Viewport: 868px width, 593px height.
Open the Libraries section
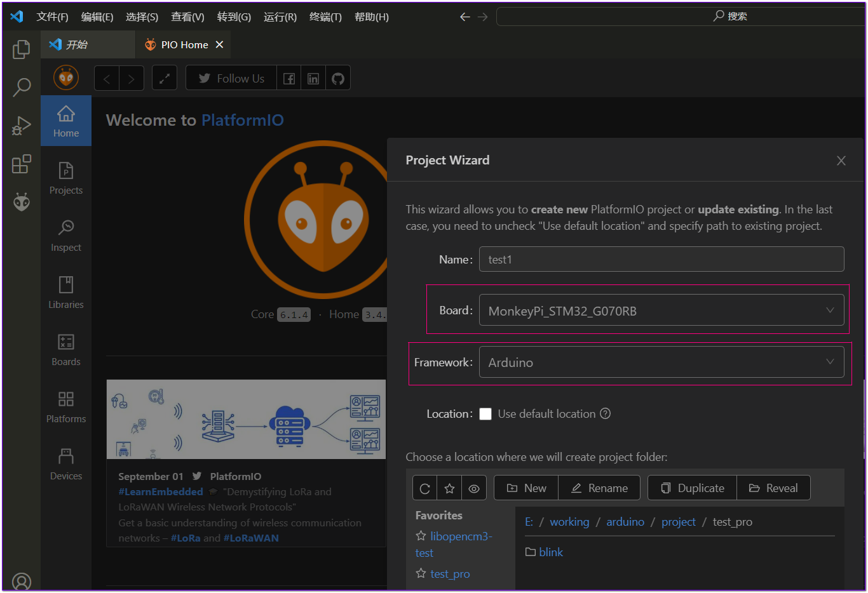[66, 292]
